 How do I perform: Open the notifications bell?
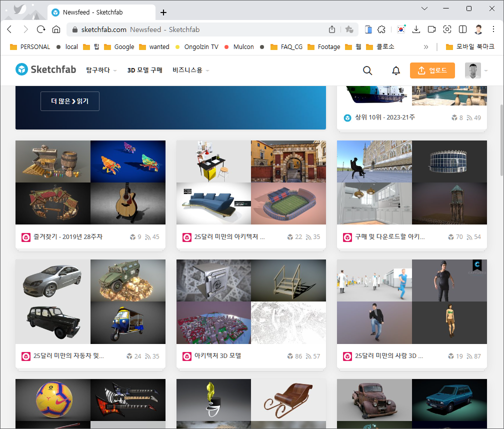[396, 70]
